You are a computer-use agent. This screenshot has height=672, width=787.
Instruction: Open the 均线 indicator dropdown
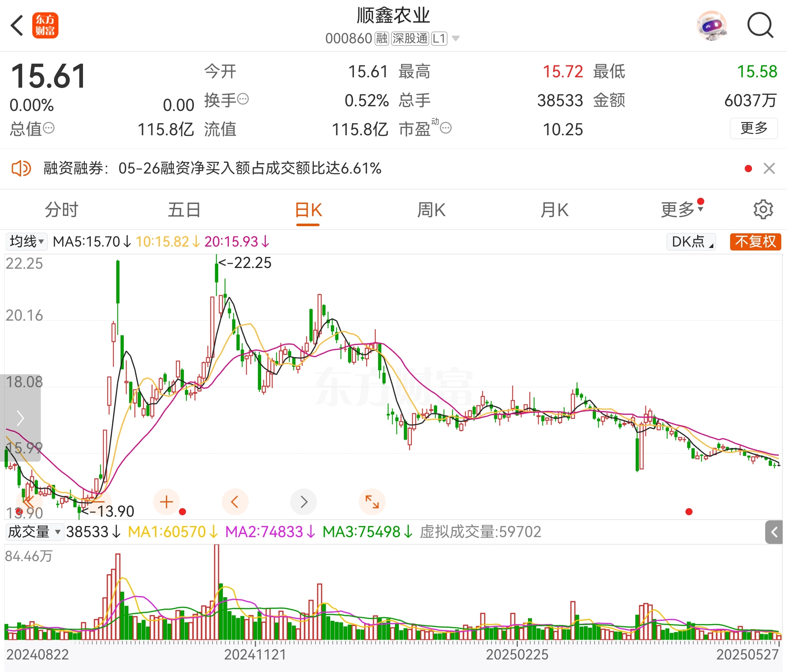click(x=26, y=242)
